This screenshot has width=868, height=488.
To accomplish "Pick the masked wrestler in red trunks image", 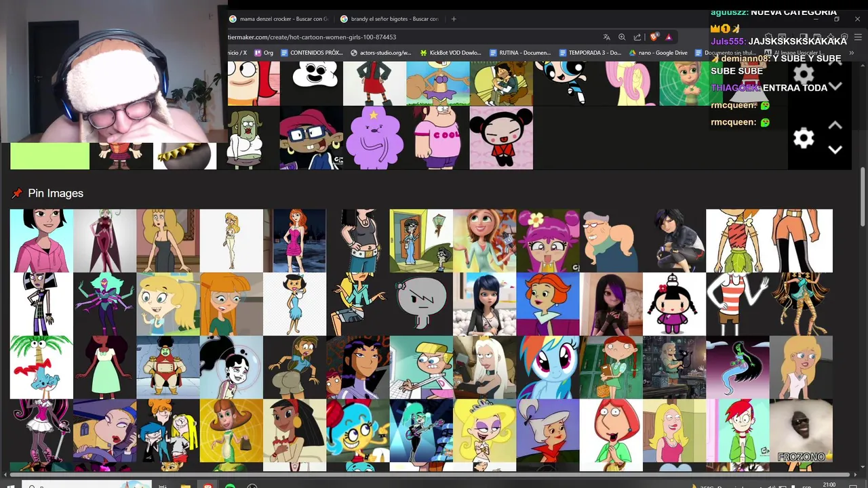I will click(168, 367).
